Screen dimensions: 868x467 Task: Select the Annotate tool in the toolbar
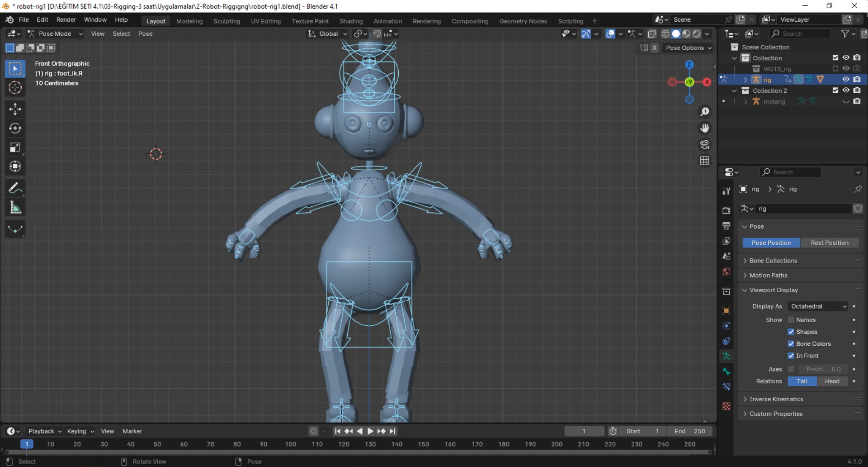(15, 188)
